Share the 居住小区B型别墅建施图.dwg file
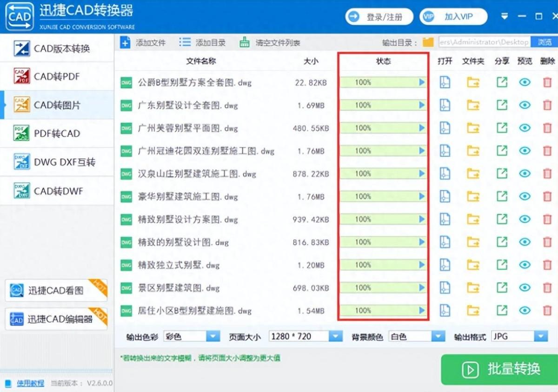The height and width of the screenshot is (392, 558). [502, 310]
